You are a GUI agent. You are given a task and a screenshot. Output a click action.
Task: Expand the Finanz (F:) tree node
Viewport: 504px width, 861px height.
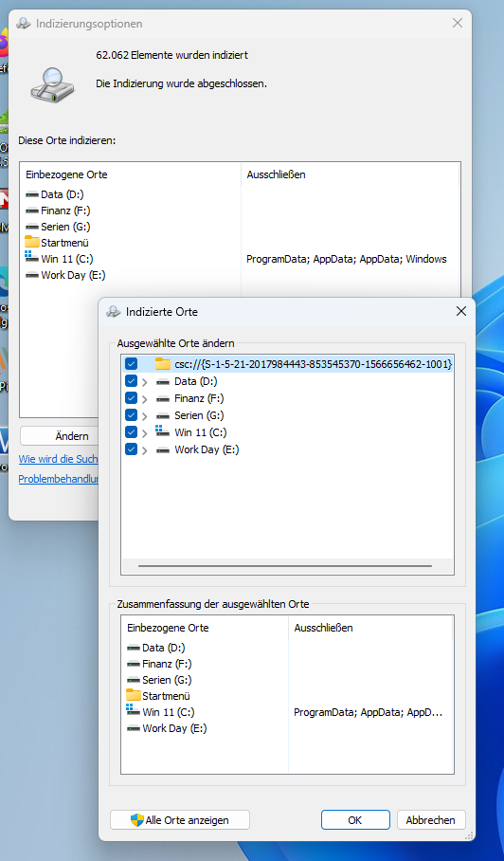pos(145,399)
